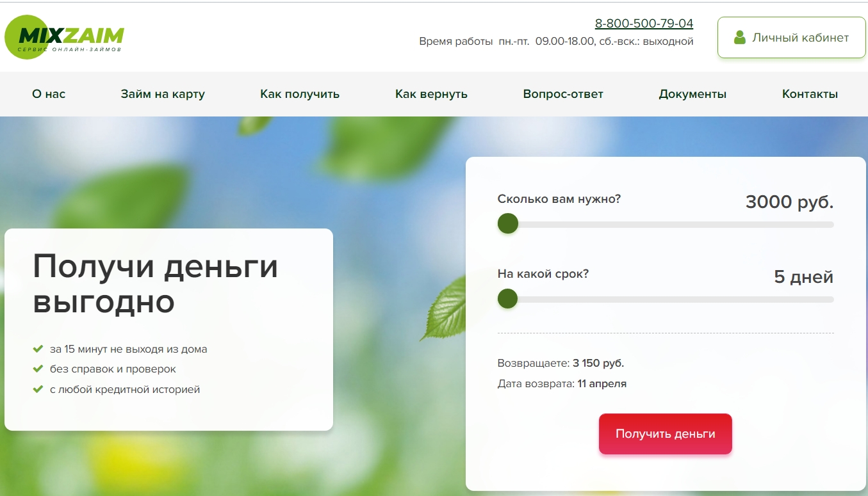Open the Вопрос-ответ page

click(563, 94)
